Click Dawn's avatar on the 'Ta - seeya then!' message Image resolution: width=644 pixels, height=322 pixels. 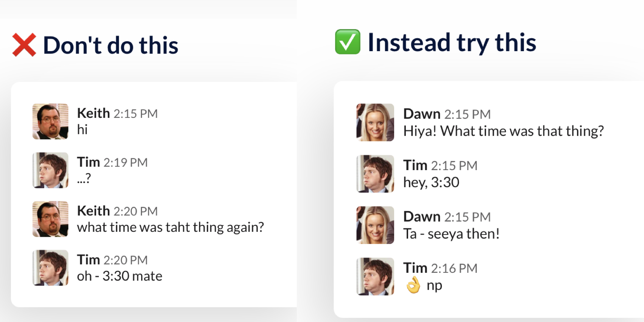click(375, 225)
